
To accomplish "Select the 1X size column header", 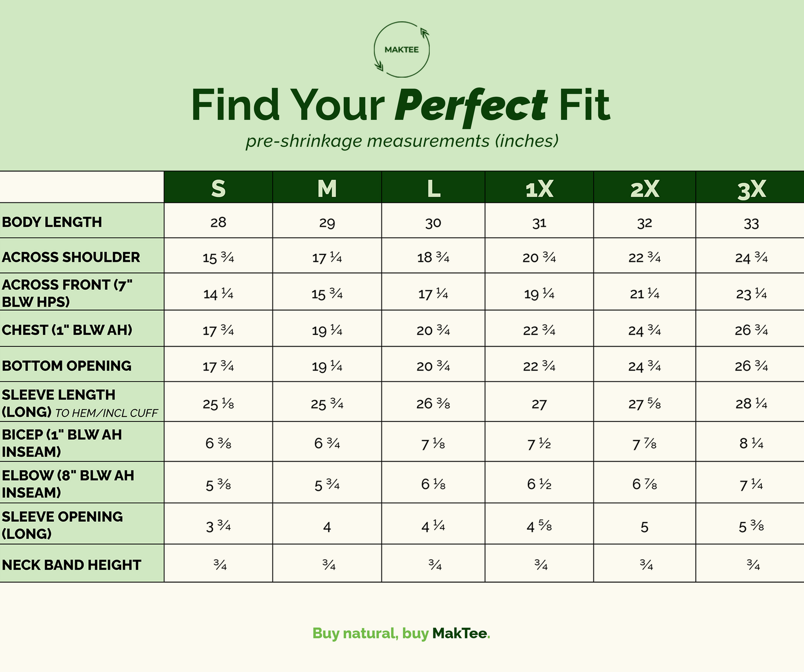I will click(539, 188).
